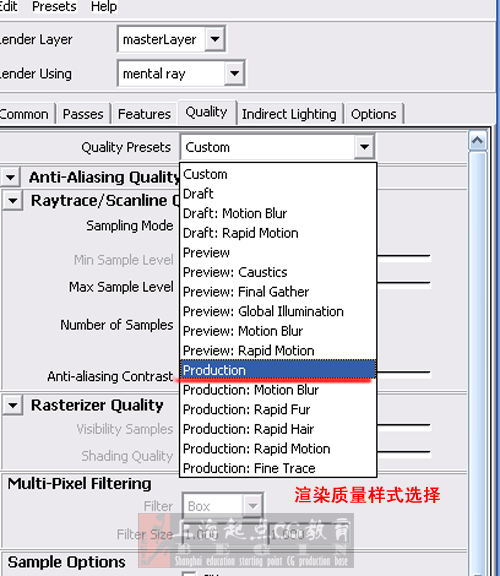Open Render Layer masterLayer dropdown

pos(172,39)
